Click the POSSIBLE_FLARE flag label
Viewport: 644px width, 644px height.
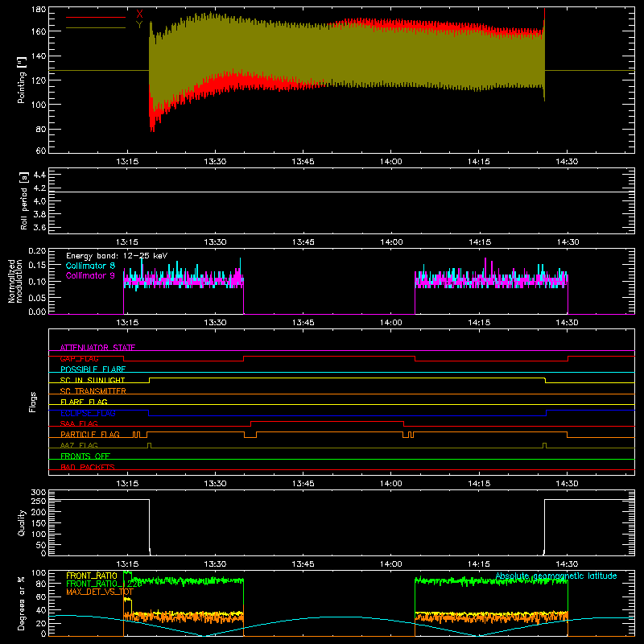pos(93,369)
